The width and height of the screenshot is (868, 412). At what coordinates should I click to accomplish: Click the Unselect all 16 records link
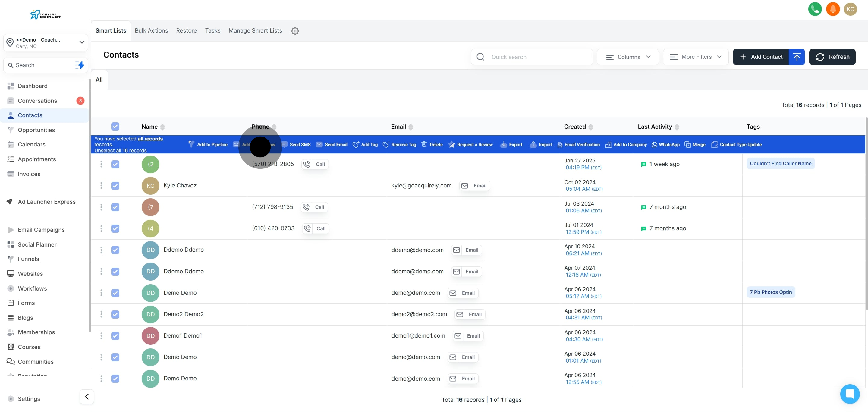click(120, 151)
